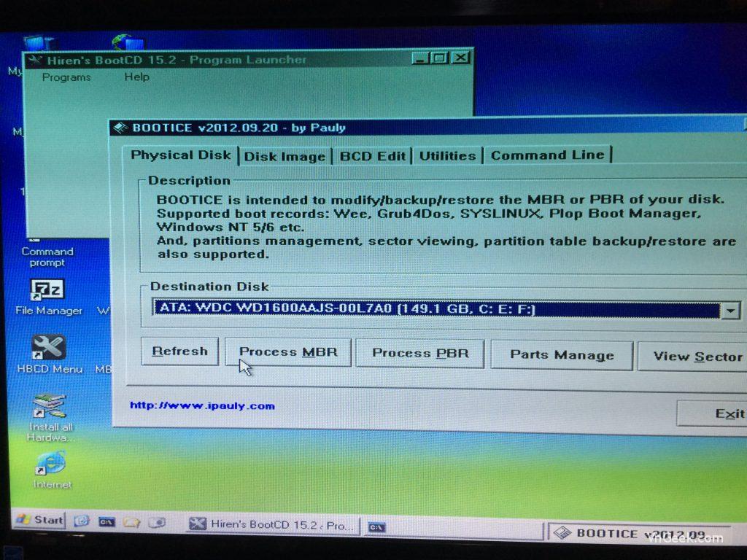Image resolution: width=747 pixels, height=560 pixels.
Task: Click the My Computer desktop icon at top
Action: [x=39, y=44]
